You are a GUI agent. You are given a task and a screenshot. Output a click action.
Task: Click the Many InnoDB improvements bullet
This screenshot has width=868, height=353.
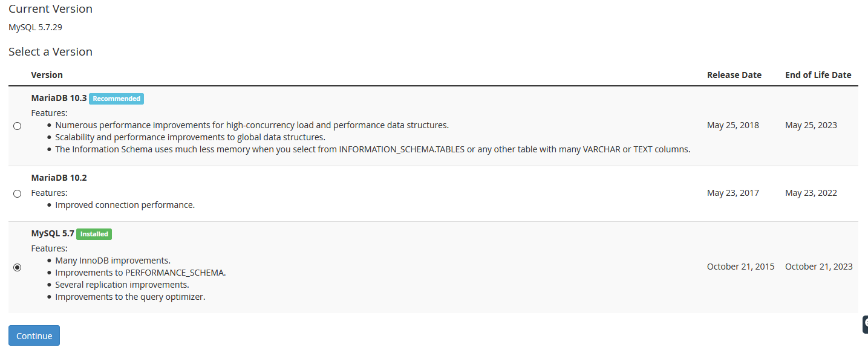113,261
